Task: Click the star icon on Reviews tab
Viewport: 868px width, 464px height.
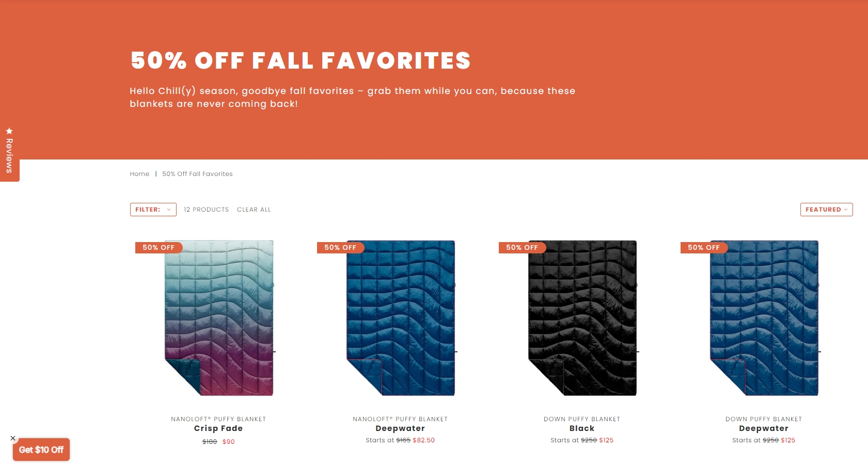Action: (9, 131)
